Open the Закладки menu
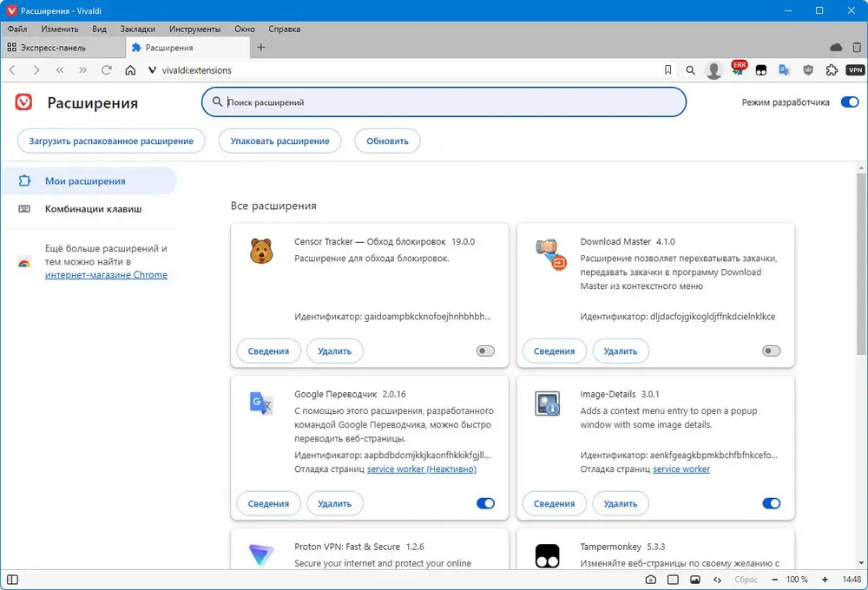Viewport: 868px width, 590px height. click(139, 29)
